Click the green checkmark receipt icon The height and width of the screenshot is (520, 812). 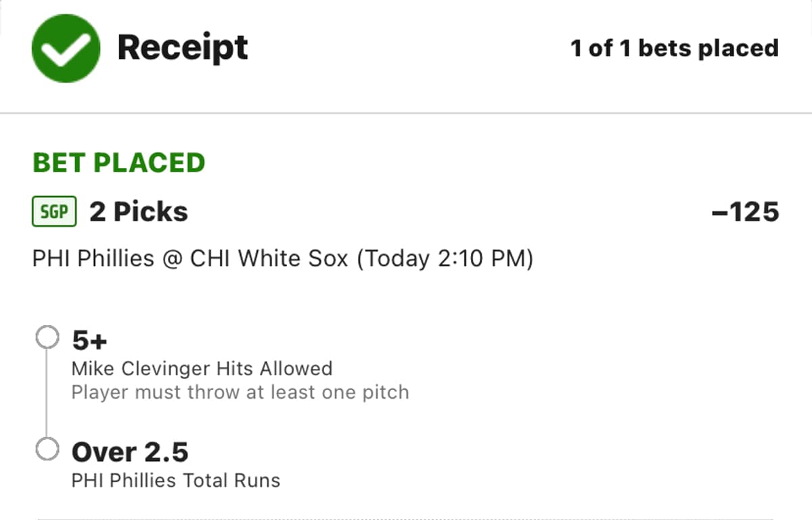(66, 49)
